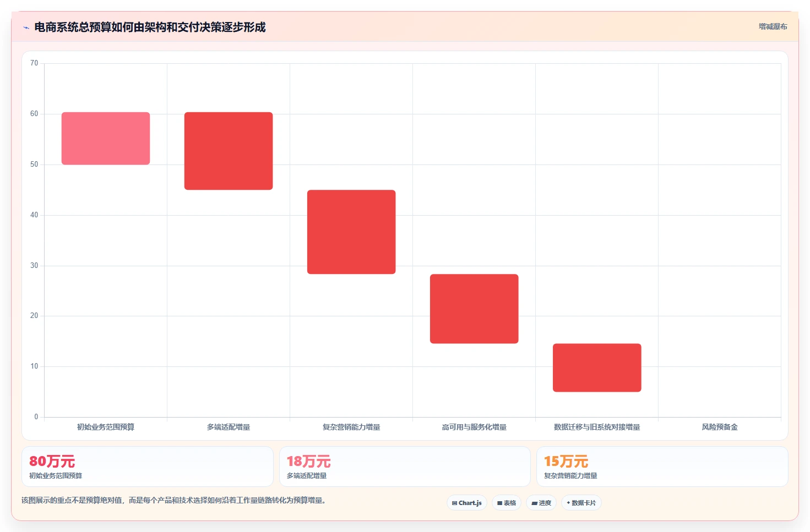Viewport: 810px width, 532px height.
Task: Click the x-axis label 初始业务范围预算
Action: (106, 427)
